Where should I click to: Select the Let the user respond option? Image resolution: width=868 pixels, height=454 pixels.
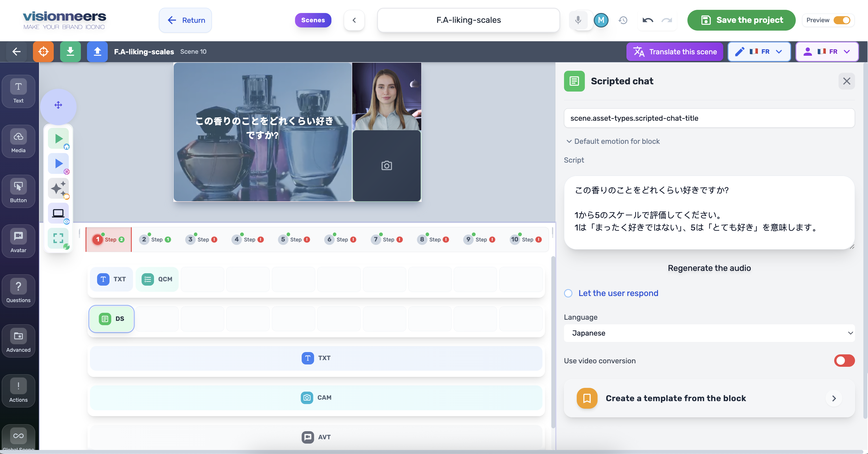point(568,293)
